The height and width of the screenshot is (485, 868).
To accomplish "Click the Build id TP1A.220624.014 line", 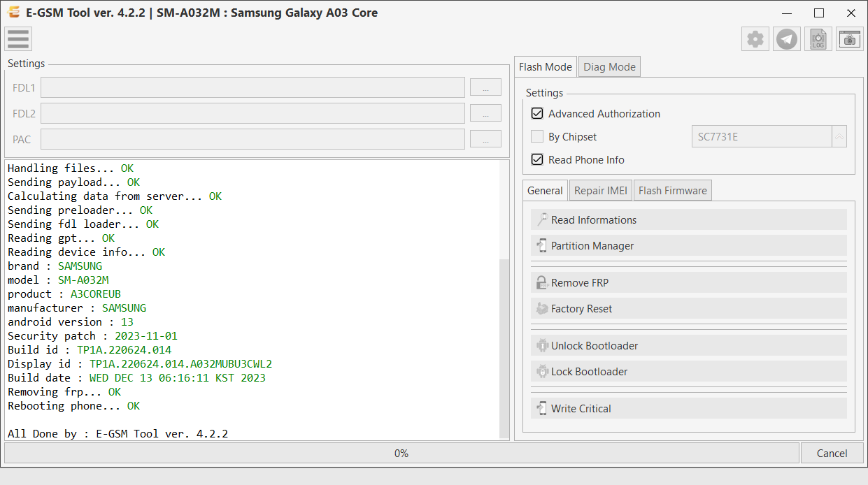I will 90,349.
